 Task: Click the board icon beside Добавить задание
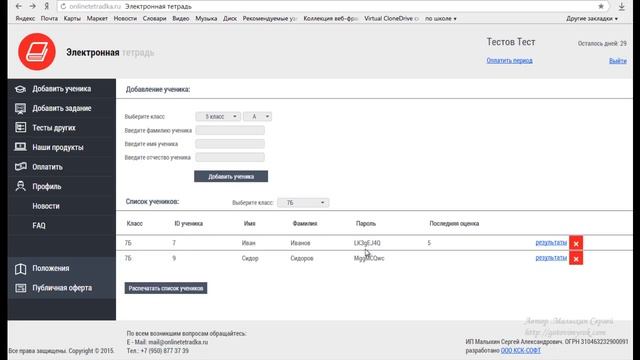(x=20, y=109)
